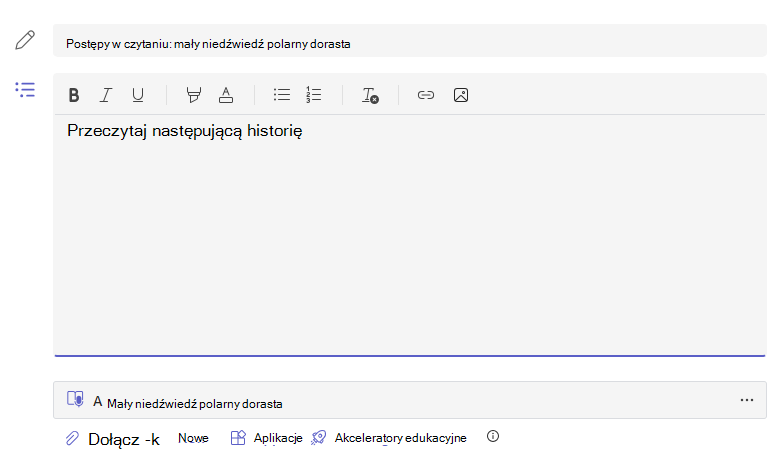
Task: Click the Aplikacje apps icon
Action: pyautogui.click(x=238, y=438)
